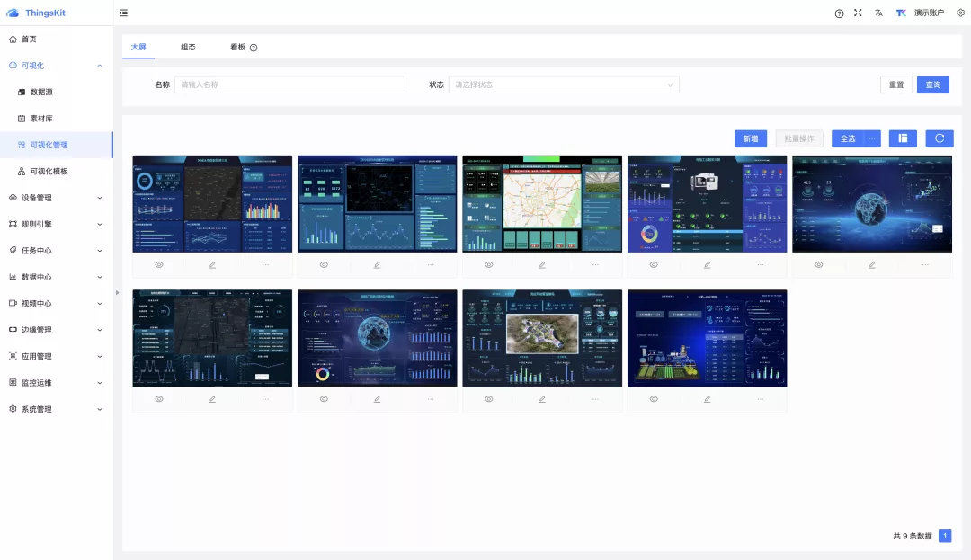
Task: Switch layout using the blue layout icon button
Action: (x=903, y=138)
